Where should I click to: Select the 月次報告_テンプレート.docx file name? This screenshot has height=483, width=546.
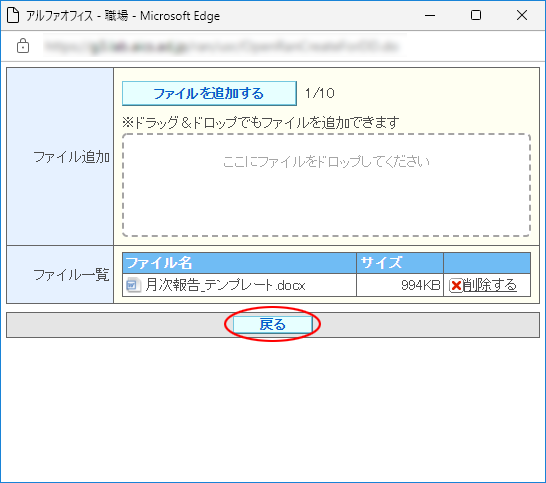click(x=225, y=285)
